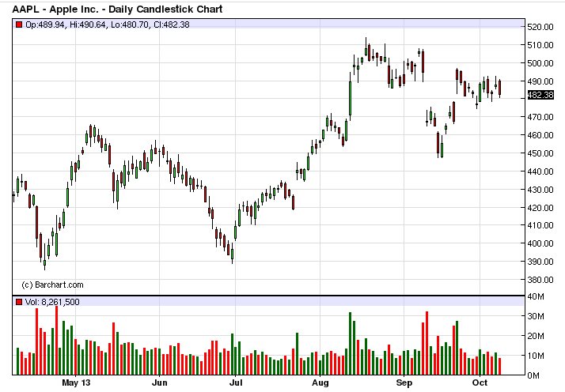
Task: Click the 30M volume axis label
Action: pyautogui.click(x=536, y=316)
